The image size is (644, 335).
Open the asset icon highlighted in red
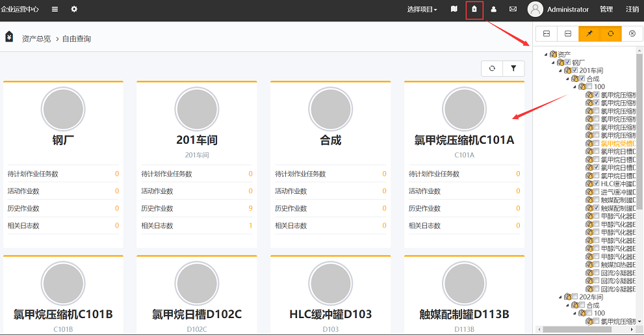(x=474, y=10)
